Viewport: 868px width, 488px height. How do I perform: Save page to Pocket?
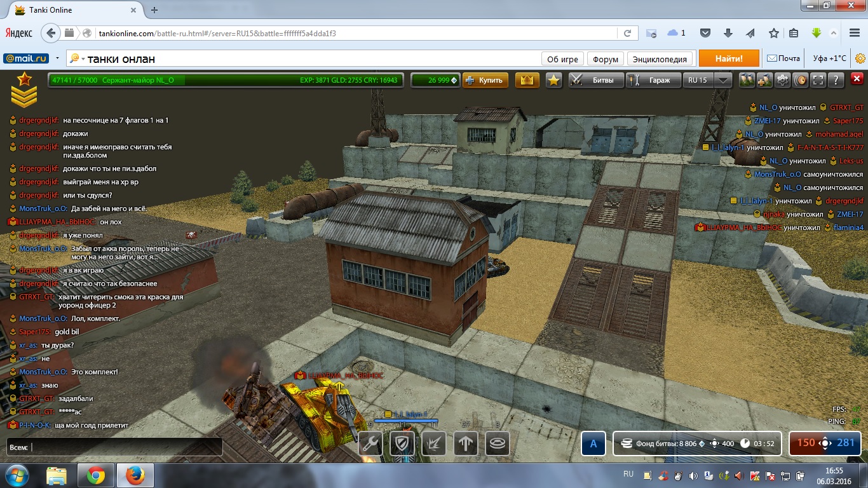pos(705,33)
